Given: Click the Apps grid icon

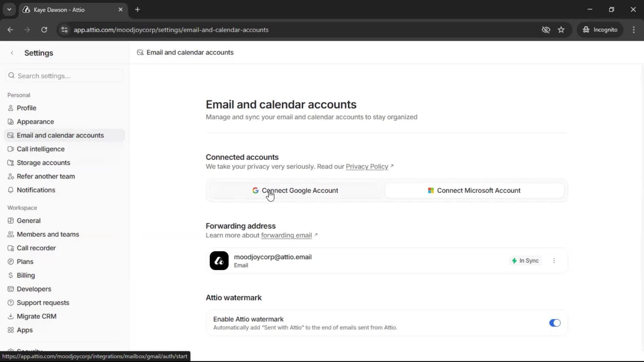Looking at the screenshot, I should (x=11, y=330).
